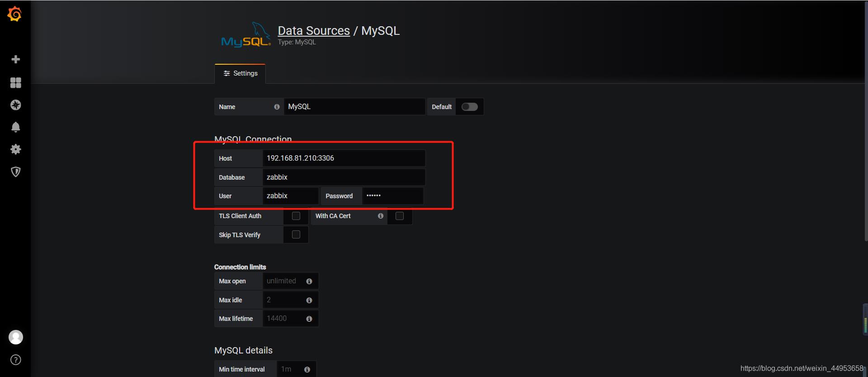Switch to the Settings tab
The width and height of the screenshot is (868, 377).
pos(240,73)
